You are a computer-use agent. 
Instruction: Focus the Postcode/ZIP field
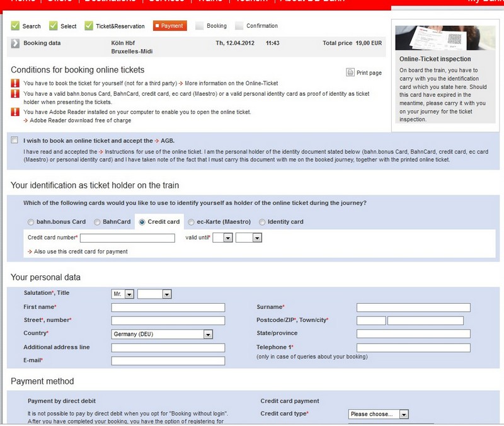point(371,321)
